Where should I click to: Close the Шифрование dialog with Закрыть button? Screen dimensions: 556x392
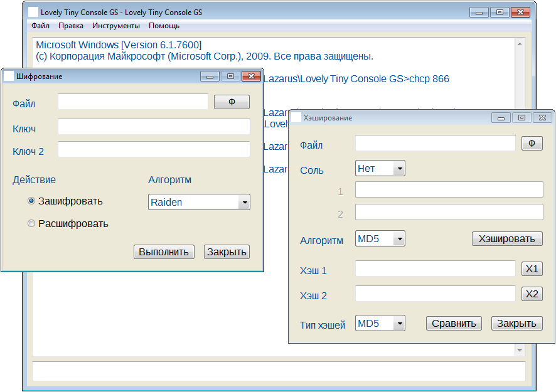pyautogui.click(x=227, y=252)
